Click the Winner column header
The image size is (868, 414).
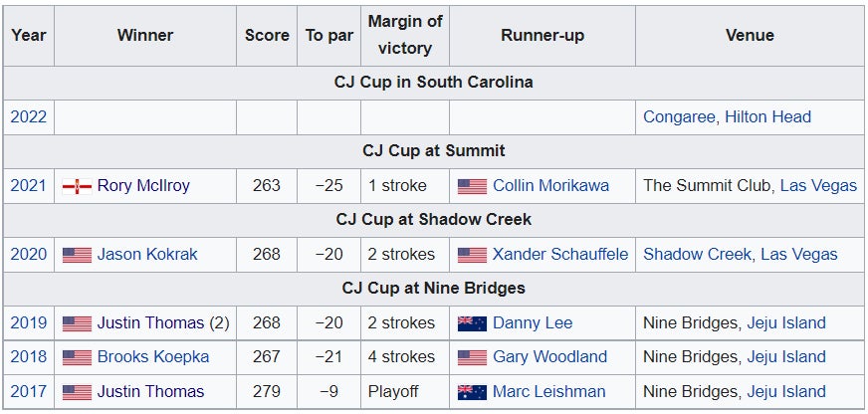[145, 36]
